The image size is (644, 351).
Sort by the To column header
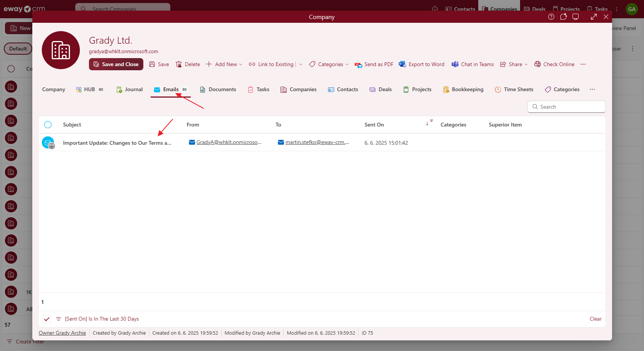click(x=278, y=125)
